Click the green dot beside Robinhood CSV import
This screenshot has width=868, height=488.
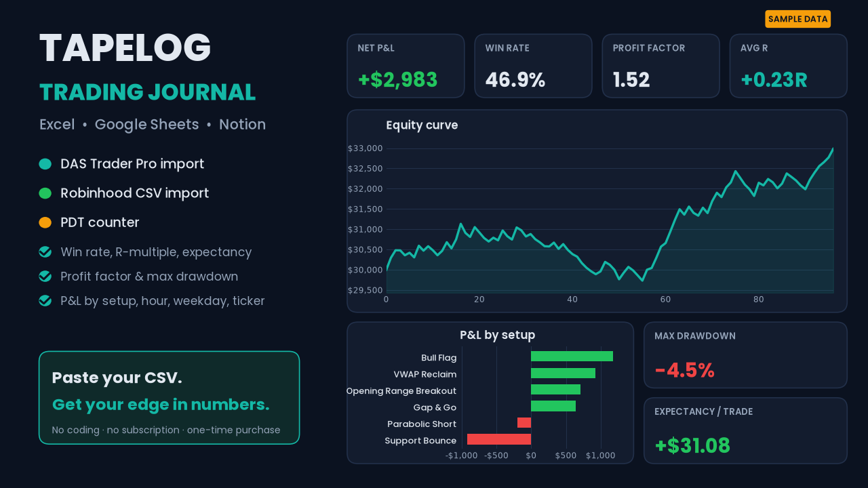45,193
